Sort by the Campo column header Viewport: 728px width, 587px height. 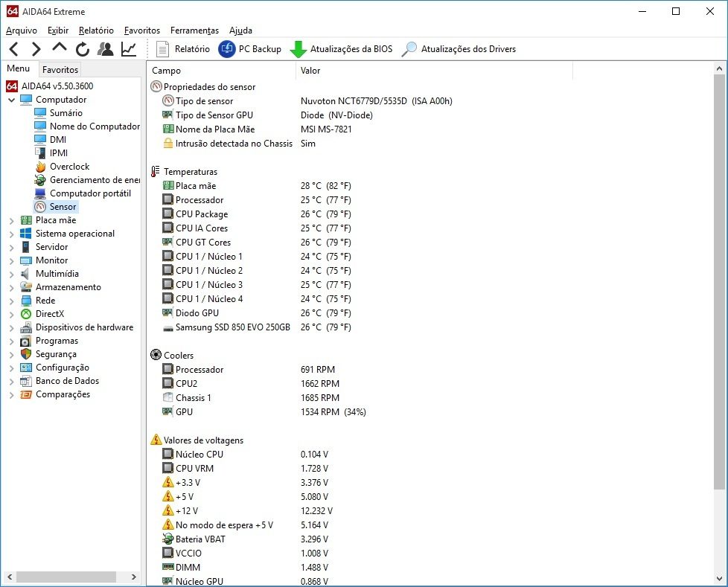click(x=221, y=71)
